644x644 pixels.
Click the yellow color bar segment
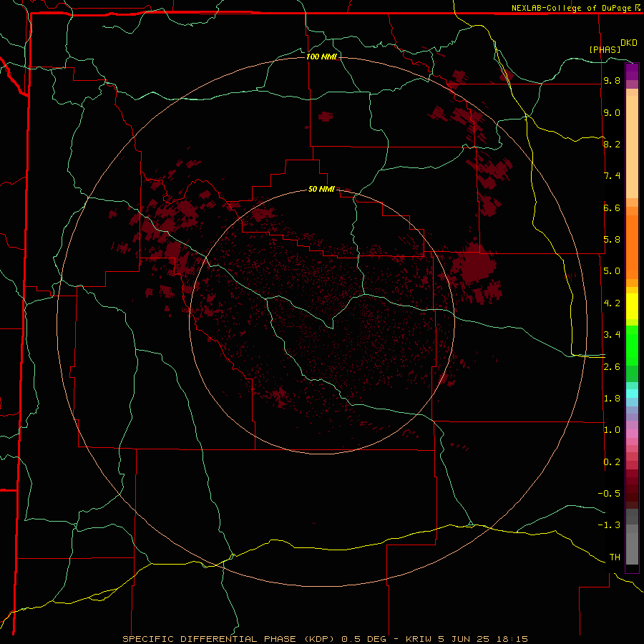point(632,306)
